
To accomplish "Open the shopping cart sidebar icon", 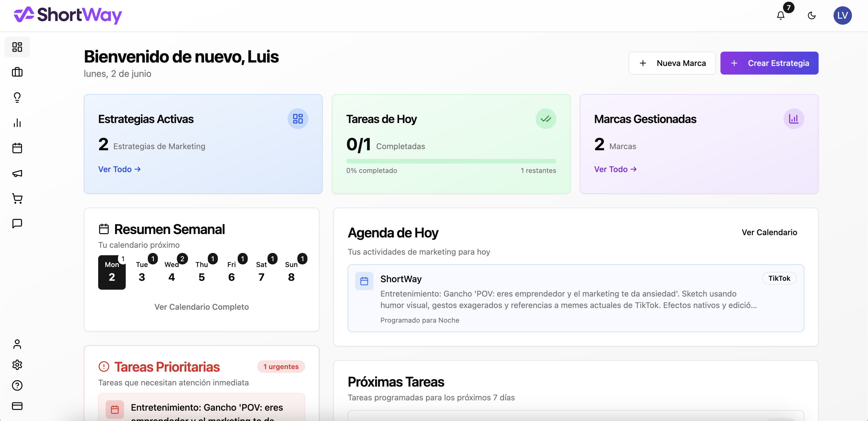I will [17, 198].
